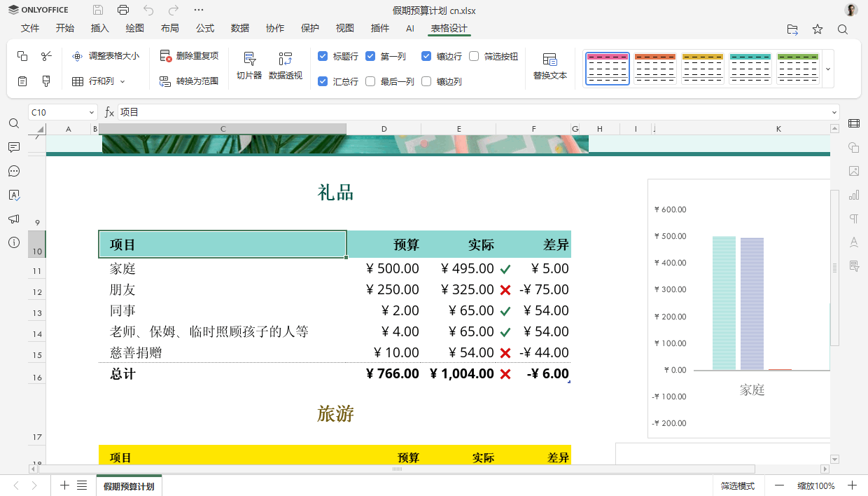Uncheck the 镶边行 (banded rows) checkbox
The height and width of the screenshot is (496, 868).
426,57
